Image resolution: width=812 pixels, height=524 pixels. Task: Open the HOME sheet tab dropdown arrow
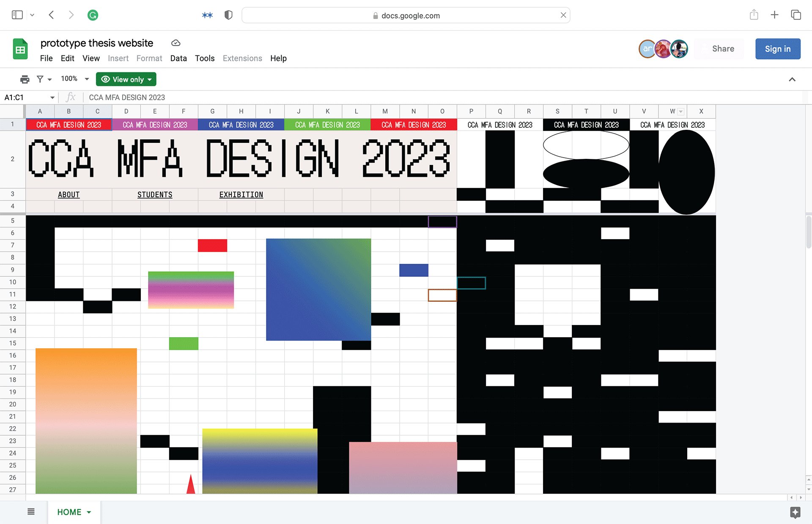tap(89, 512)
